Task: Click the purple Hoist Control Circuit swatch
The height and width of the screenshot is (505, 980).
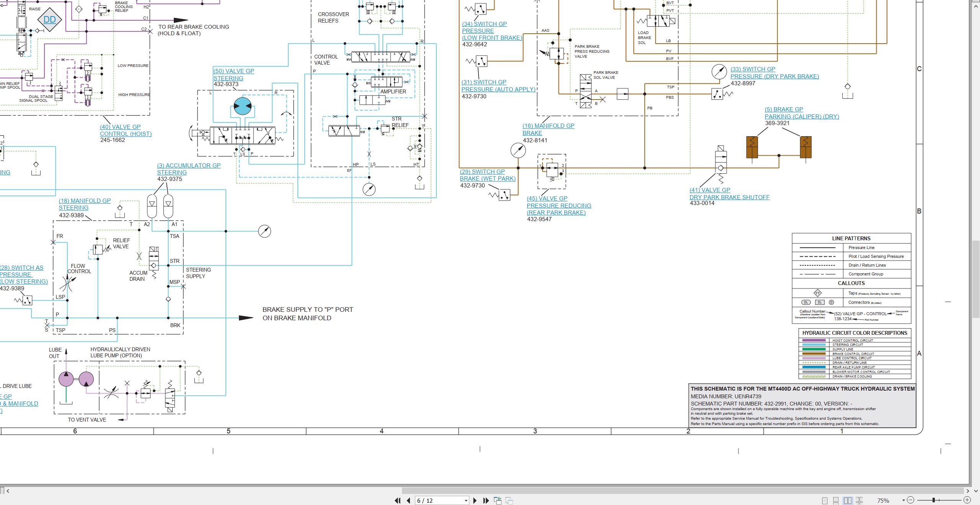Action: pos(814,340)
